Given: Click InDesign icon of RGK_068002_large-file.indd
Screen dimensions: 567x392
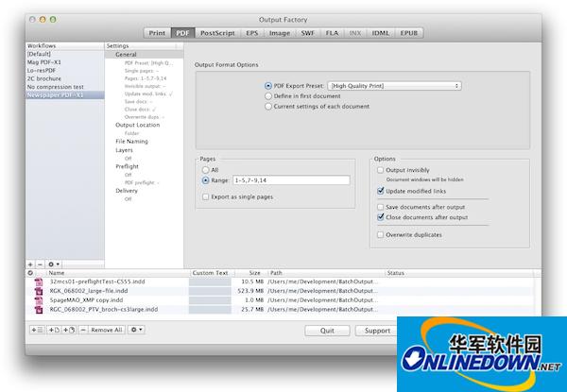Looking at the screenshot, I should point(39,291).
